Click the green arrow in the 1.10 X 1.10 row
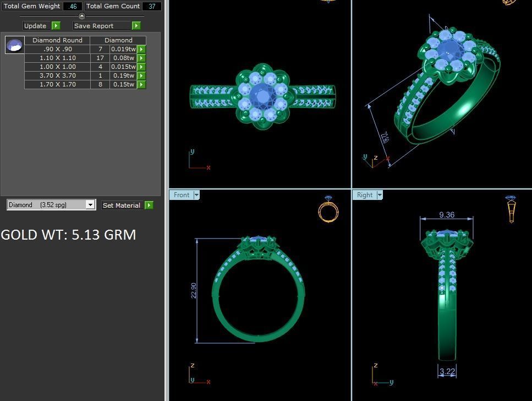 click(141, 58)
